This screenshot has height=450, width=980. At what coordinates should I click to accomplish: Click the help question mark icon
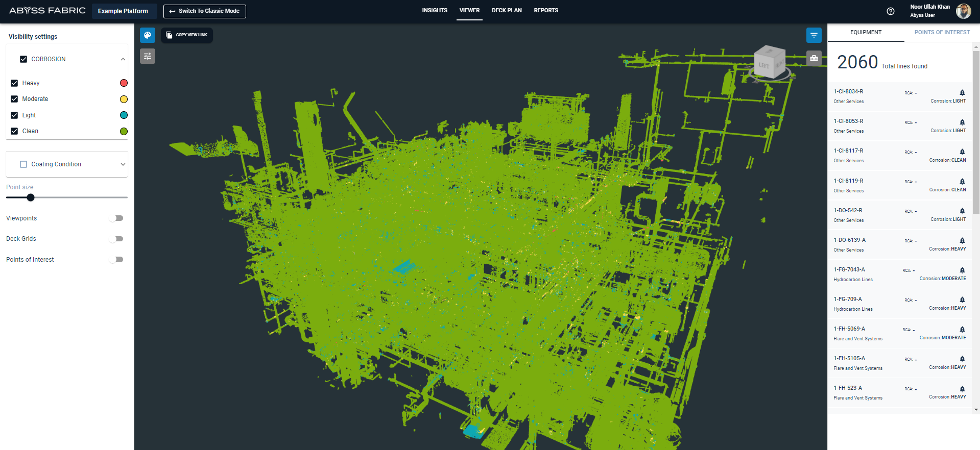(x=890, y=11)
